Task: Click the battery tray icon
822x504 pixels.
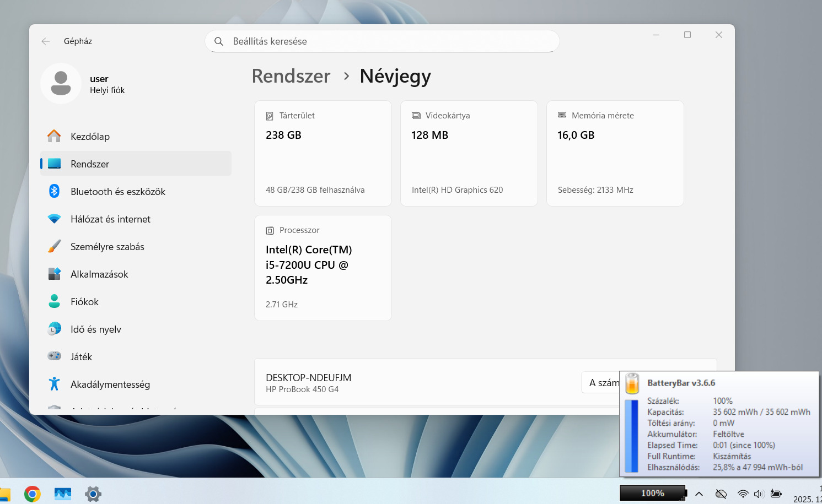Action: tap(776, 494)
